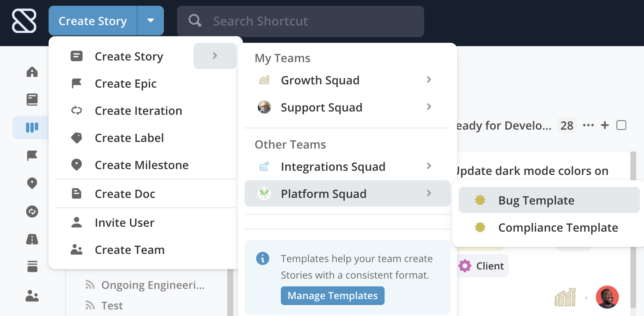
Task: Select the Growth Squad team entry
Action: (348, 80)
